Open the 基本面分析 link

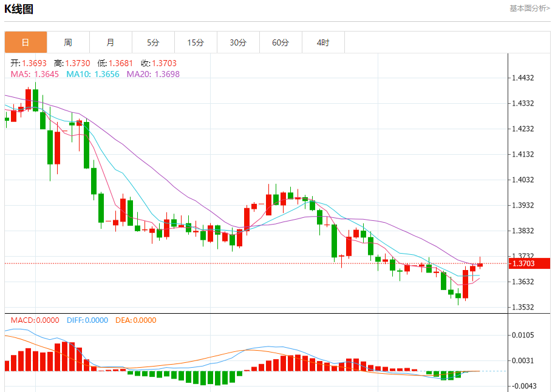(529, 8)
